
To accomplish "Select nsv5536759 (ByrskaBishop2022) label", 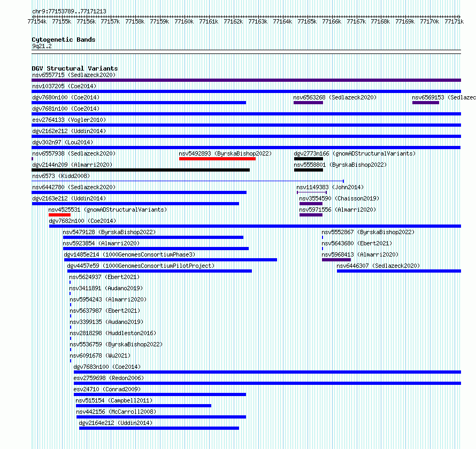I will pos(116,344).
